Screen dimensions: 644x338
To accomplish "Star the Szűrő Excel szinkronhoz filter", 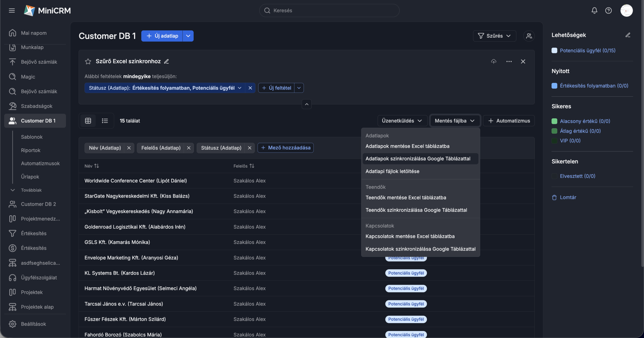I will [x=88, y=62].
